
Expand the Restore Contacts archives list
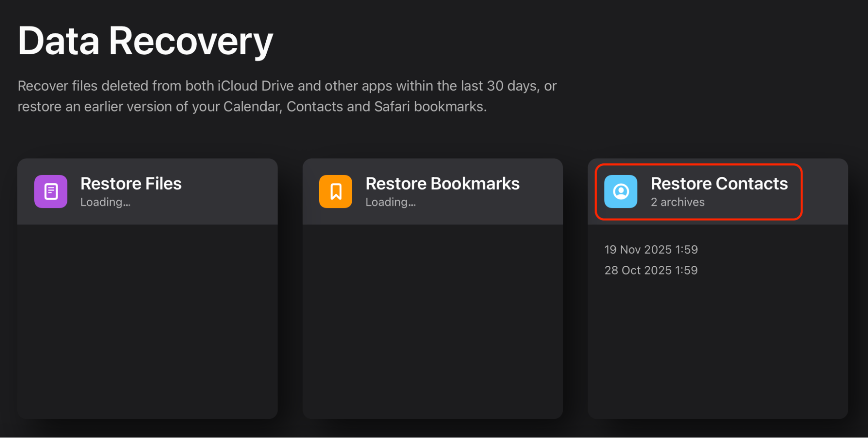coord(698,191)
